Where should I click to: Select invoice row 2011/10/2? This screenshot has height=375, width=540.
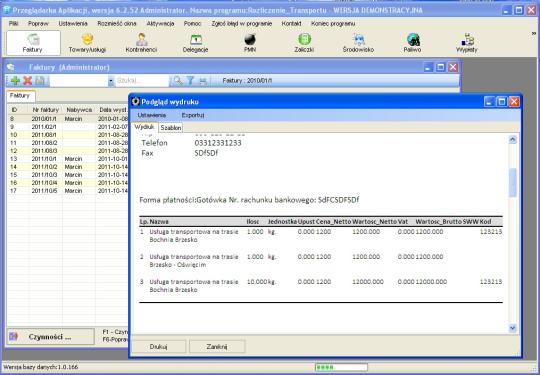coord(68,167)
